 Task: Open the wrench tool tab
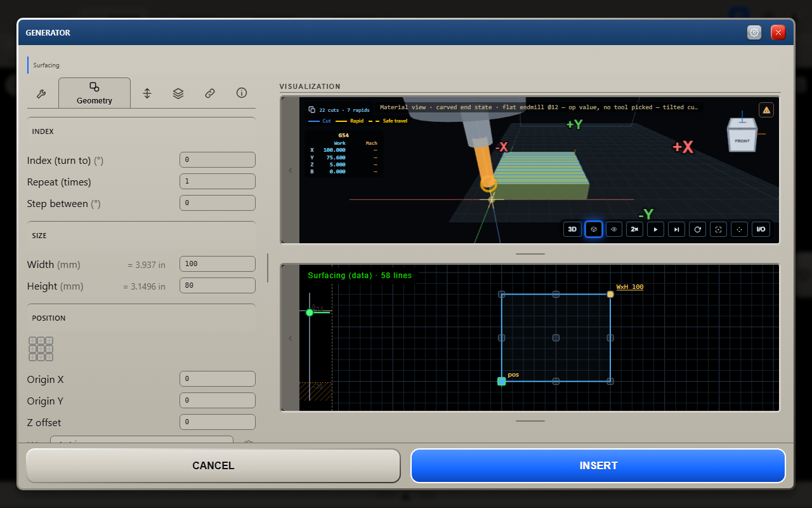tap(41, 93)
